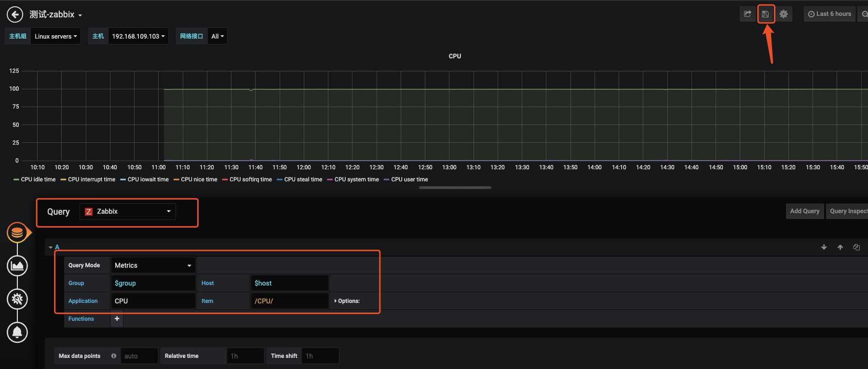Image resolution: width=868 pixels, height=369 pixels.
Task: Open the 测试-zabbix dashboard title dropdown
Action: tap(55, 14)
